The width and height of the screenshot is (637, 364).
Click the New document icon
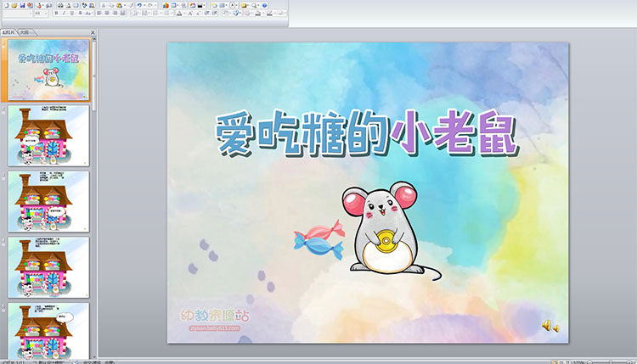tap(5, 5)
